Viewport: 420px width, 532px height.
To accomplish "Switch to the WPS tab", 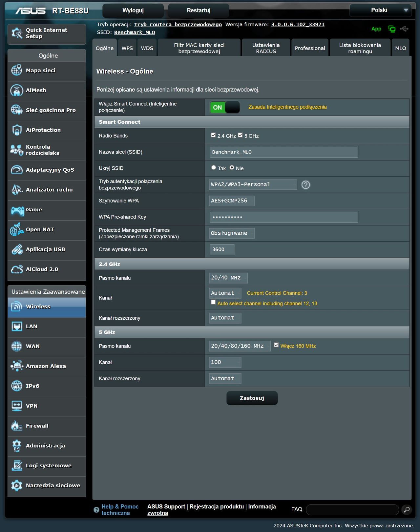I will pos(127,48).
